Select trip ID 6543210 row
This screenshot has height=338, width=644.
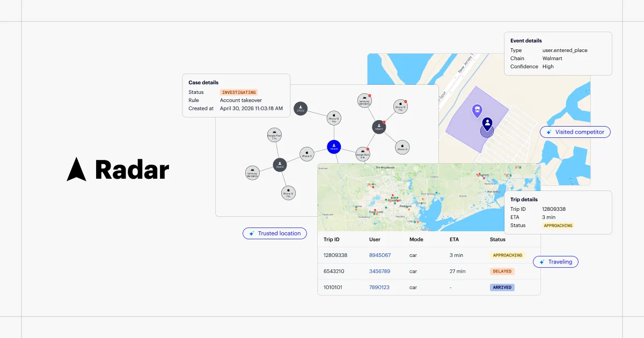429,271
